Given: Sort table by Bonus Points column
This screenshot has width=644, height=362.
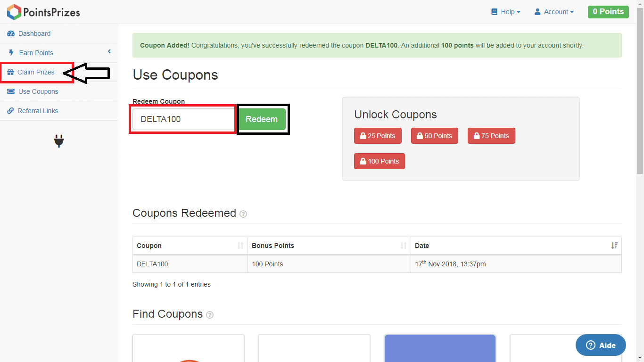Looking at the screenshot, I should coord(329,246).
